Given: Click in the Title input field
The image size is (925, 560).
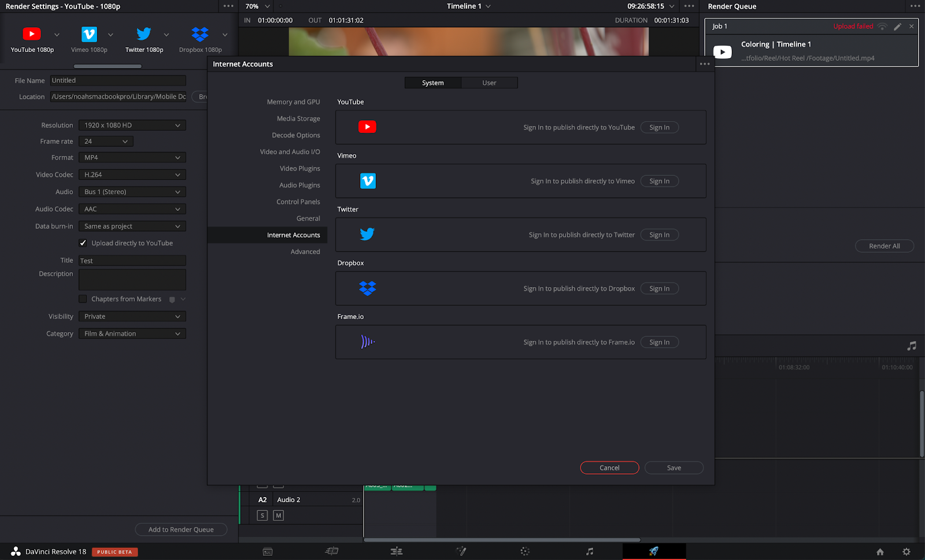Looking at the screenshot, I should 132,261.
